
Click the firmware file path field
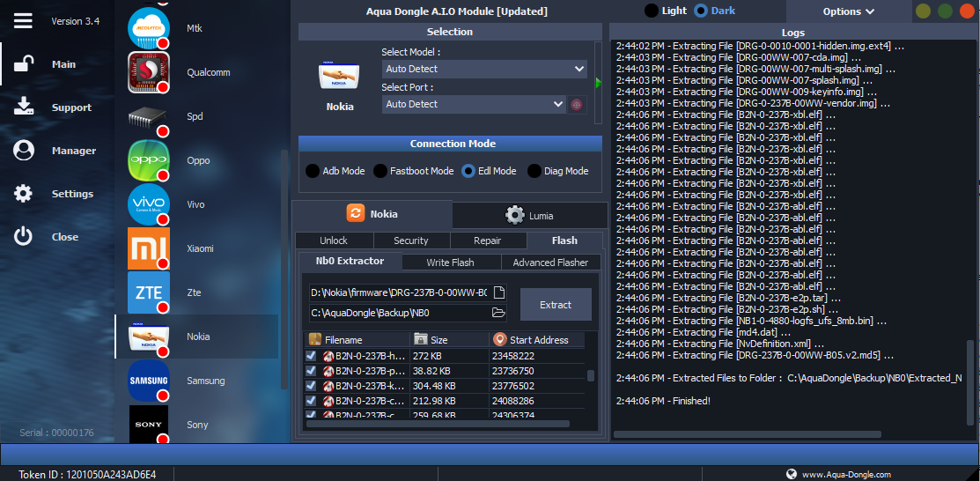click(x=399, y=292)
